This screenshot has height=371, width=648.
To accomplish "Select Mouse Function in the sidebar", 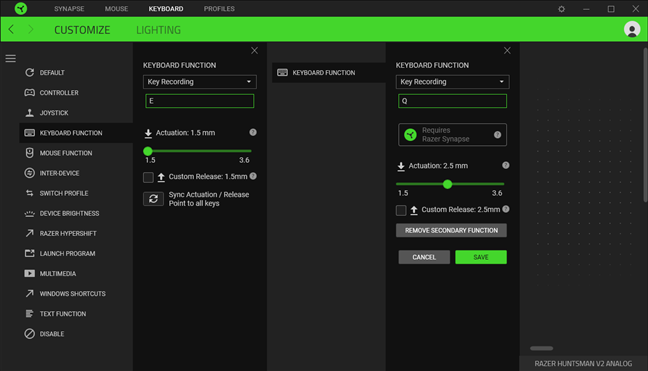I will click(76, 153).
